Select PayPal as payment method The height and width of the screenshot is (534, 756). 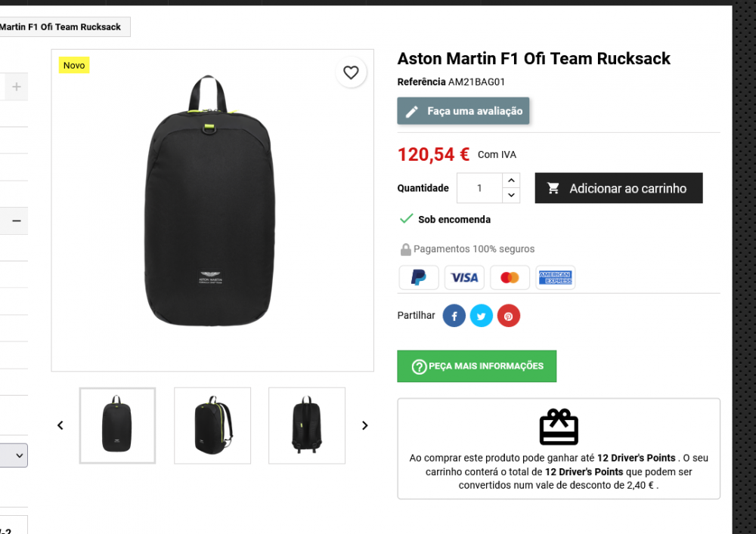point(419,277)
